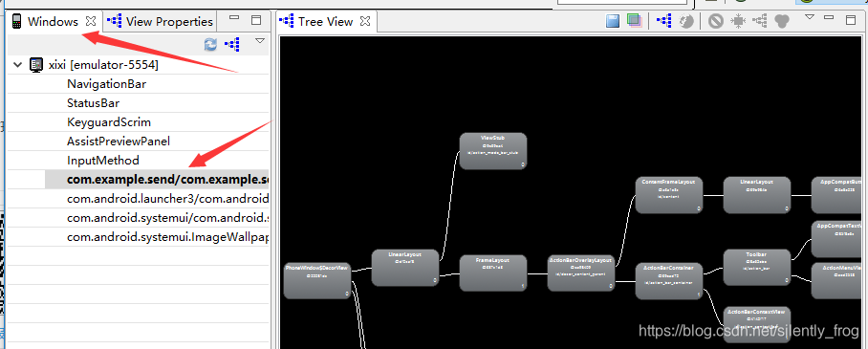This screenshot has height=349, width=868.
Task: Select the FrameLayout node
Action: coord(493,273)
